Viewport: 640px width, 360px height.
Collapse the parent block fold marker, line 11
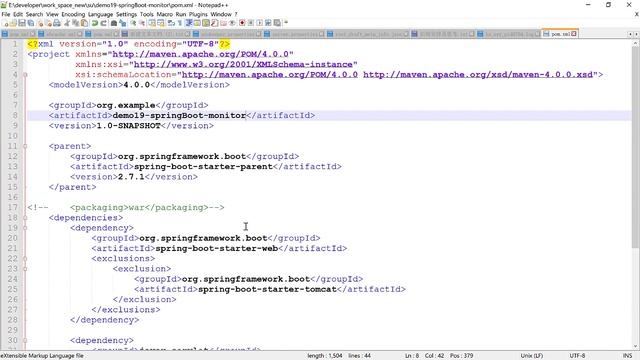click(x=25, y=146)
